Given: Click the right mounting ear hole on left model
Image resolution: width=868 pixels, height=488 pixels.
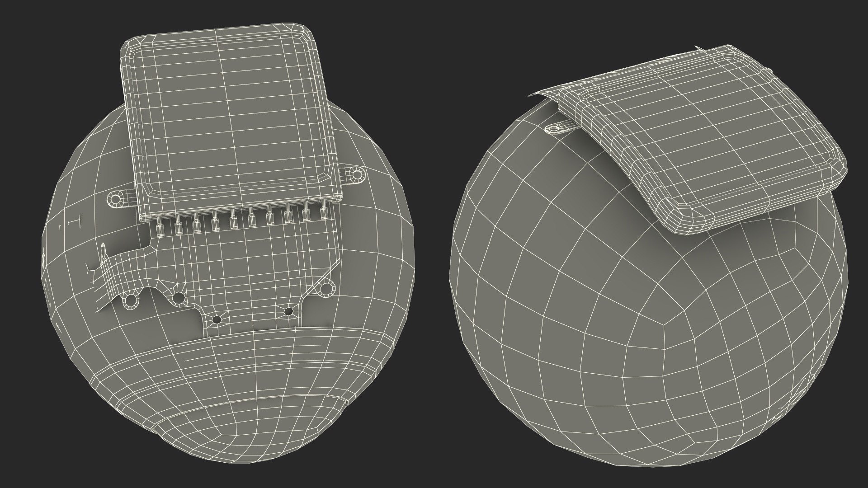Looking at the screenshot, I should tap(357, 174).
